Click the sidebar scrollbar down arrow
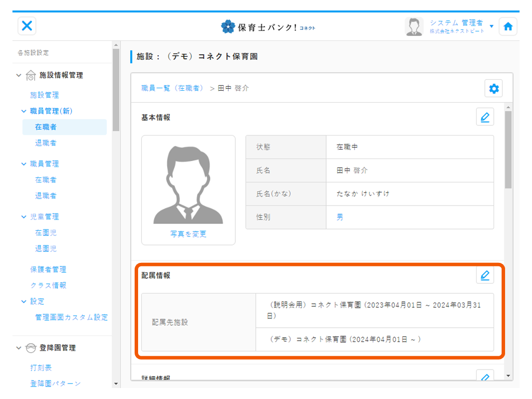This screenshot has height=399, width=532. coord(116,384)
